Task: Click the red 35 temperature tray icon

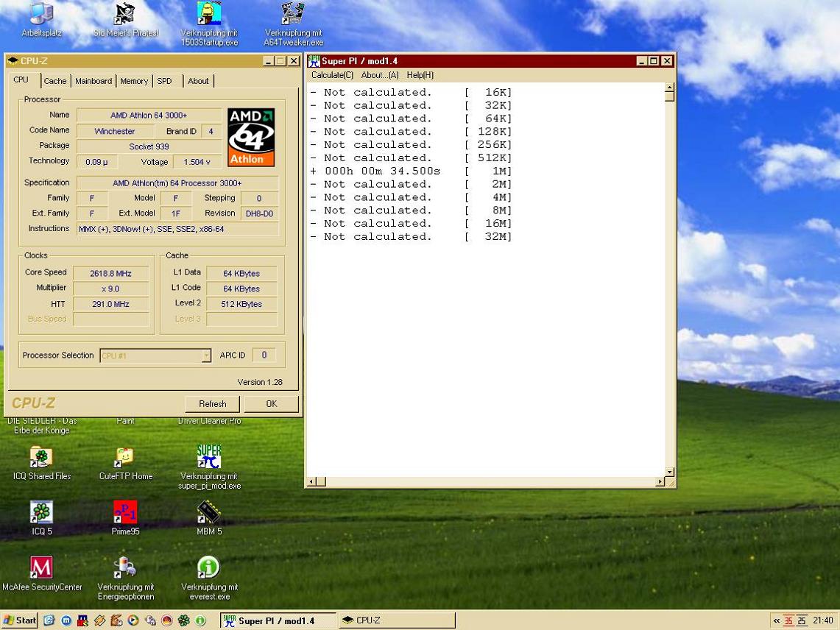Action: click(x=788, y=621)
